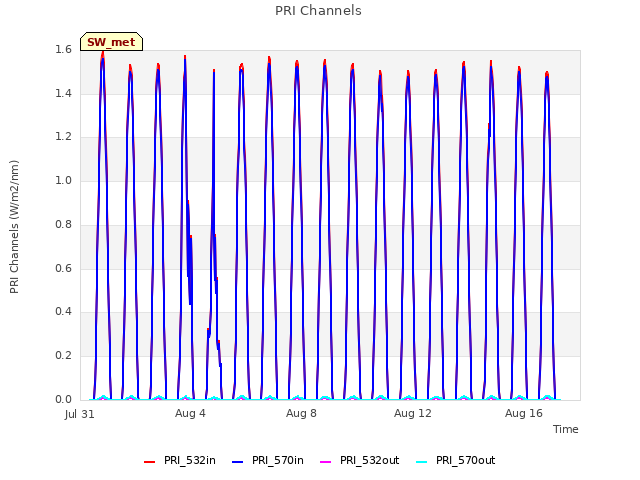Click the Aug 12 x-axis tick label
Image resolution: width=640 pixels, height=480 pixels.
click(413, 413)
